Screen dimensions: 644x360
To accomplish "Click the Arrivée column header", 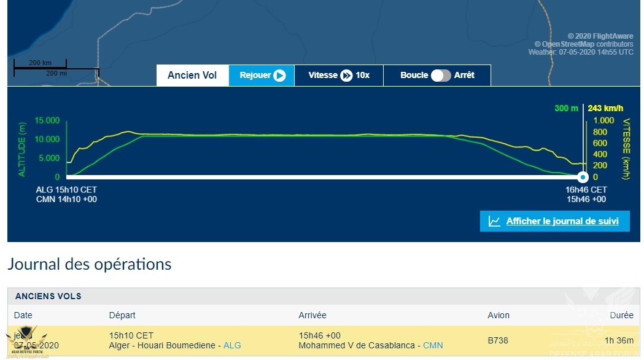I will (312, 315).
